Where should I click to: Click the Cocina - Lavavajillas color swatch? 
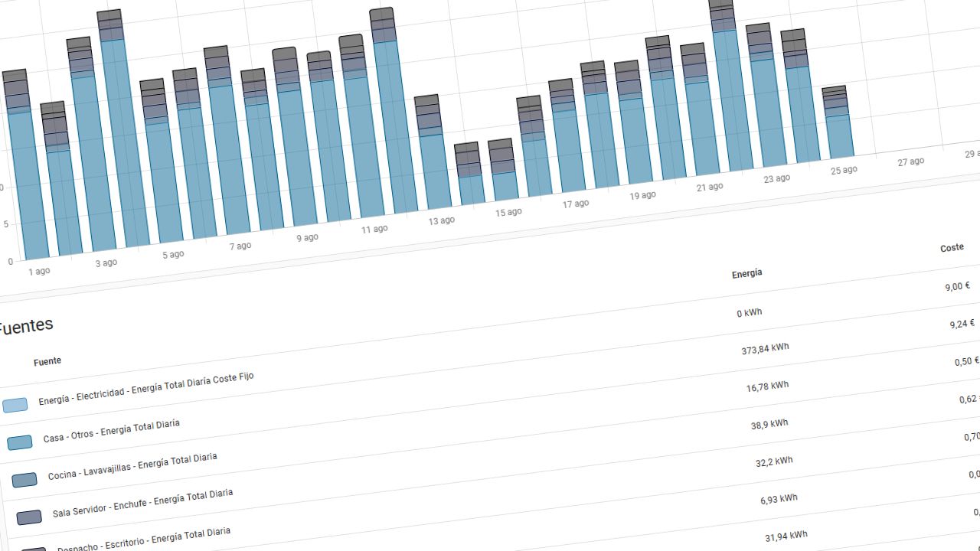click(24, 480)
